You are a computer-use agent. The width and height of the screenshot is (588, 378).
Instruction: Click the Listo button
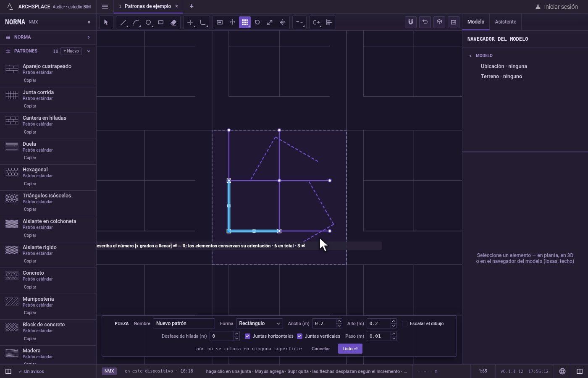pos(350,349)
